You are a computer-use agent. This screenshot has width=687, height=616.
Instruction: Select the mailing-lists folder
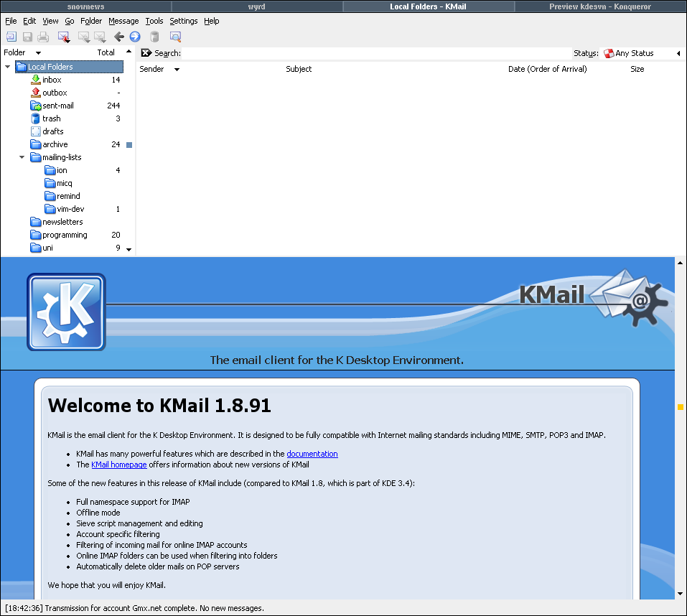62,157
